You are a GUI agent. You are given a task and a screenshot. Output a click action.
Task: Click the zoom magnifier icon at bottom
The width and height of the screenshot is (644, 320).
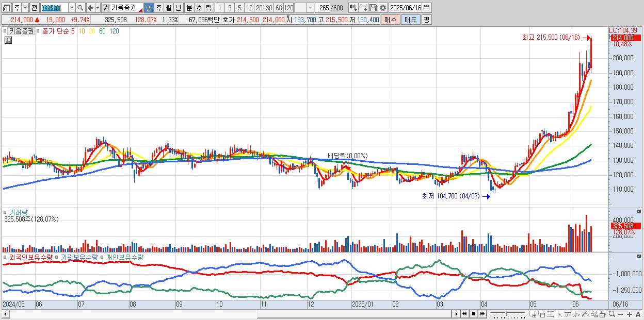tap(611, 314)
